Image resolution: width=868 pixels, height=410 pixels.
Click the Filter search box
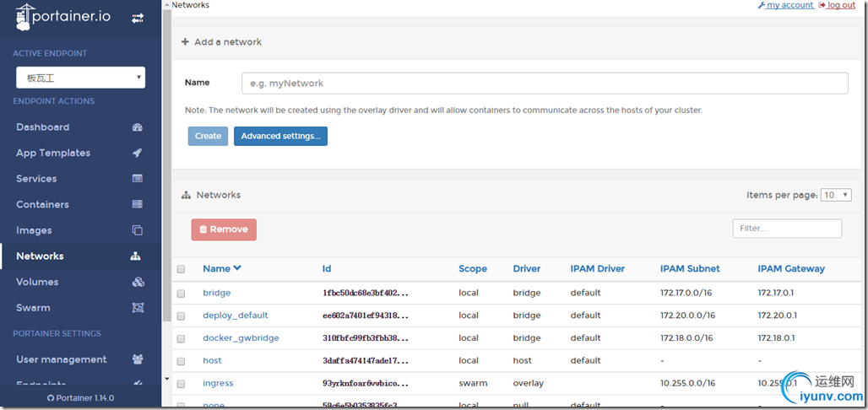787,229
